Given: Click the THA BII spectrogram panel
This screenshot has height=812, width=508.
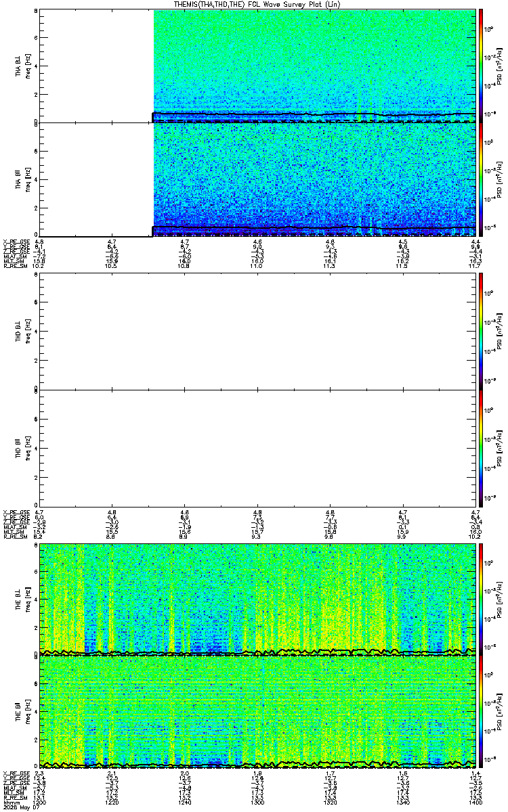Looking at the screenshot, I should [x=257, y=179].
